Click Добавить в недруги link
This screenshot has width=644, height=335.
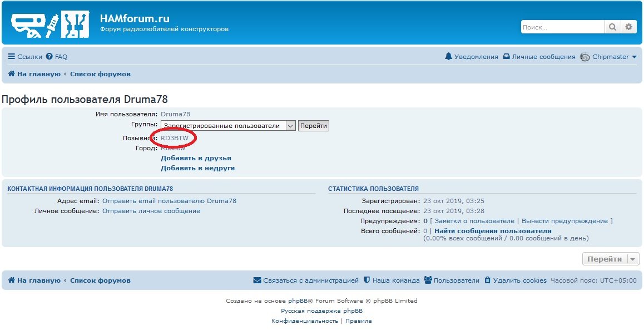[197, 168]
